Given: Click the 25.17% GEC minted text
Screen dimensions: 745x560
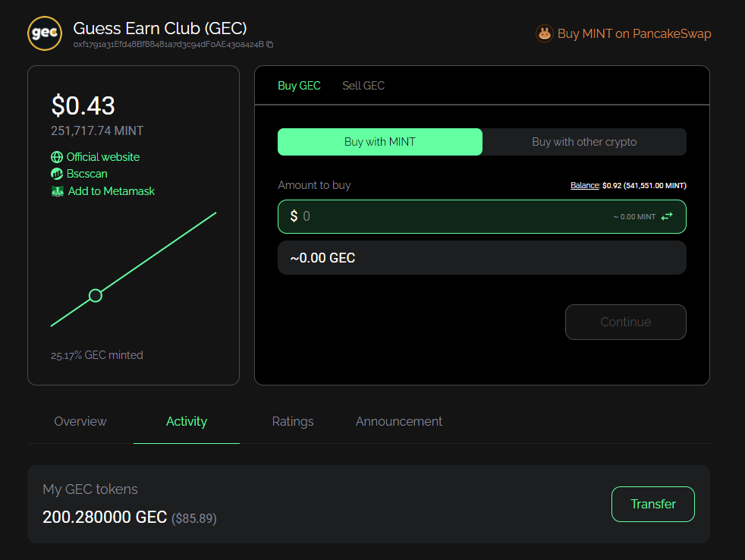Looking at the screenshot, I should pos(97,355).
